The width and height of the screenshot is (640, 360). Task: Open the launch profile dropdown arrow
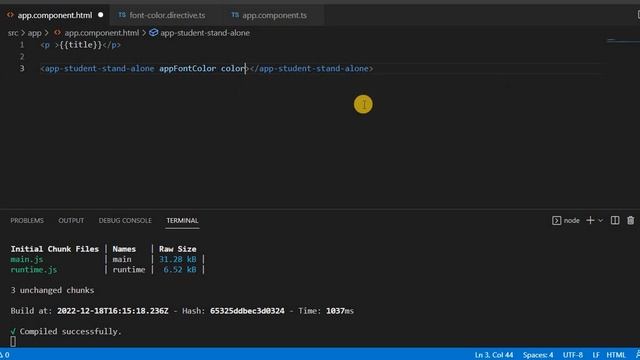[601, 220]
